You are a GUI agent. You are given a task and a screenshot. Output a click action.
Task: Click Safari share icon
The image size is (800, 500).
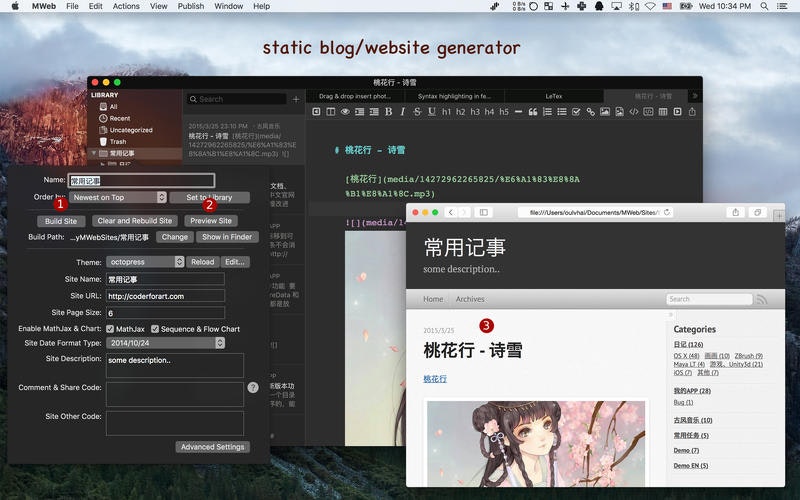click(x=735, y=212)
